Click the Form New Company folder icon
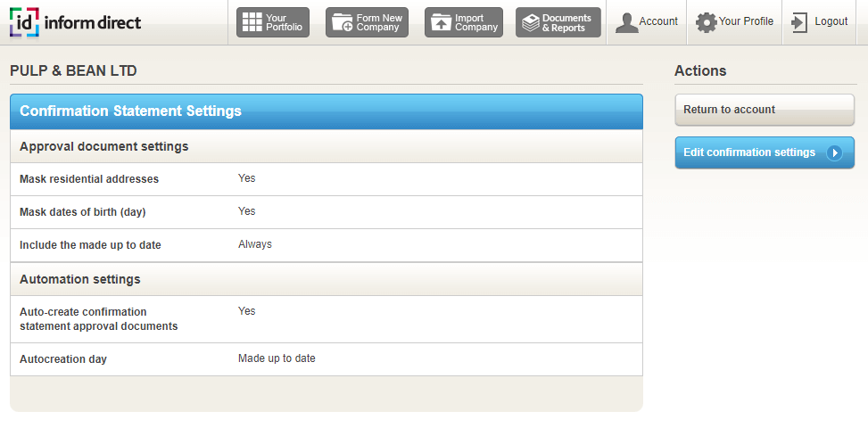868x428 pixels. 342,22
